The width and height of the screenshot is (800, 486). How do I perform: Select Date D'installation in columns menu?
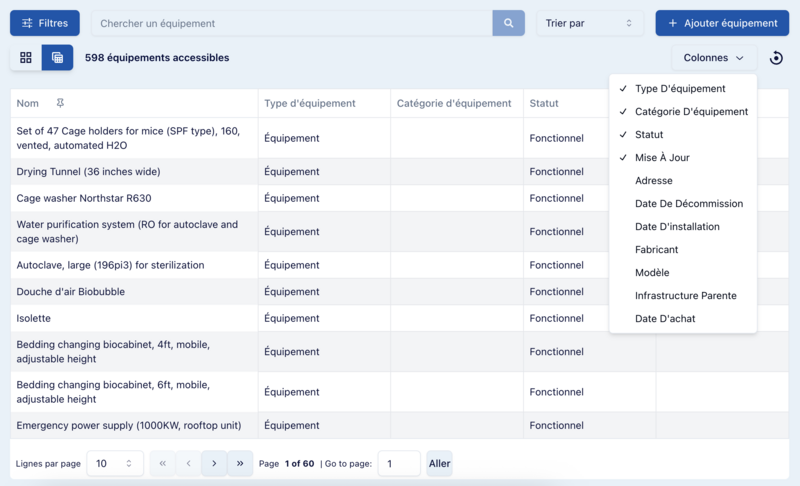(x=677, y=227)
